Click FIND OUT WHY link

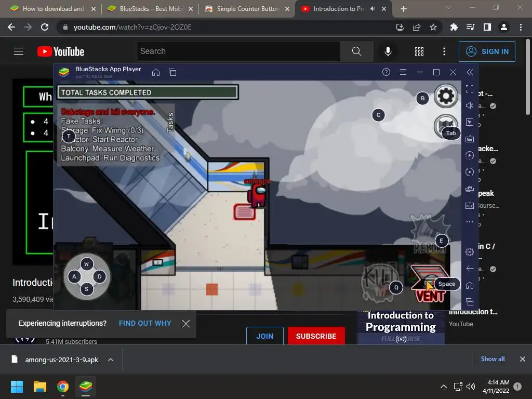tap(145, 323)
